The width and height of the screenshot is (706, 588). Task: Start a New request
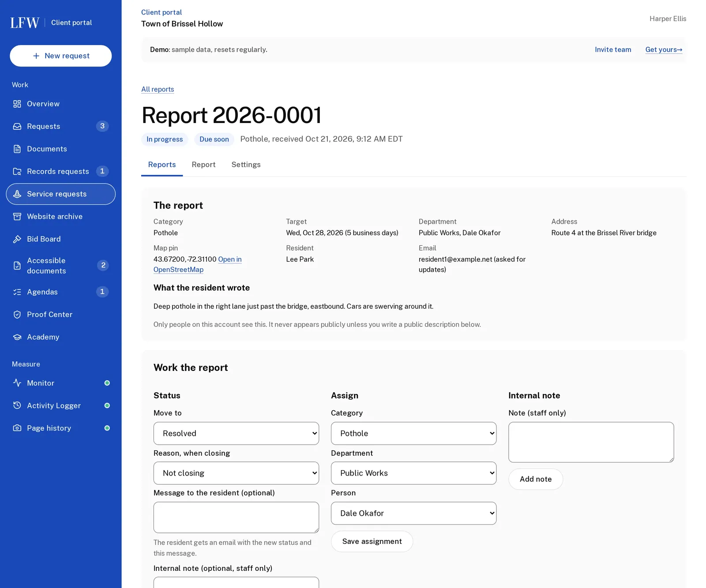tap(61, 56)
